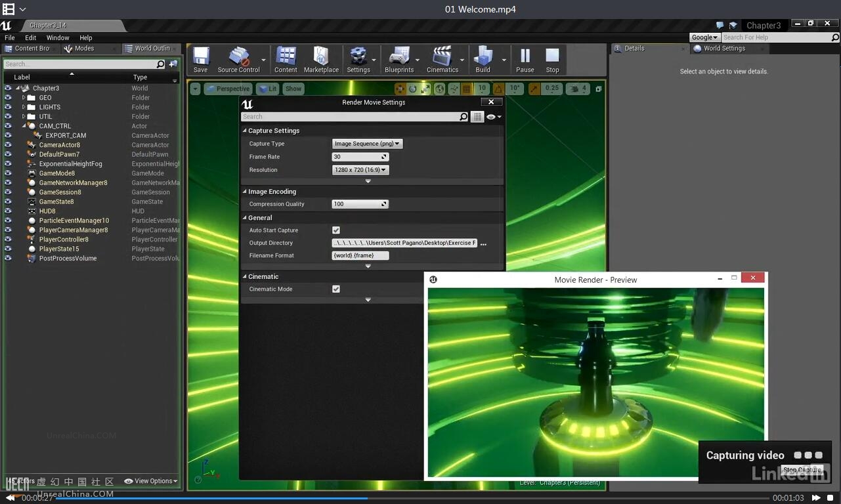This screenshot has height=504, width=841.
Task: Toggle grid snapping icon in viewport
Action: tap(467, 89)
